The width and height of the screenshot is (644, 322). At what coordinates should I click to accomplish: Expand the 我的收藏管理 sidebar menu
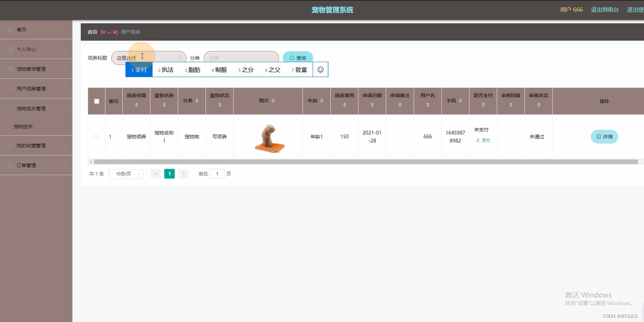coord(36,146)
